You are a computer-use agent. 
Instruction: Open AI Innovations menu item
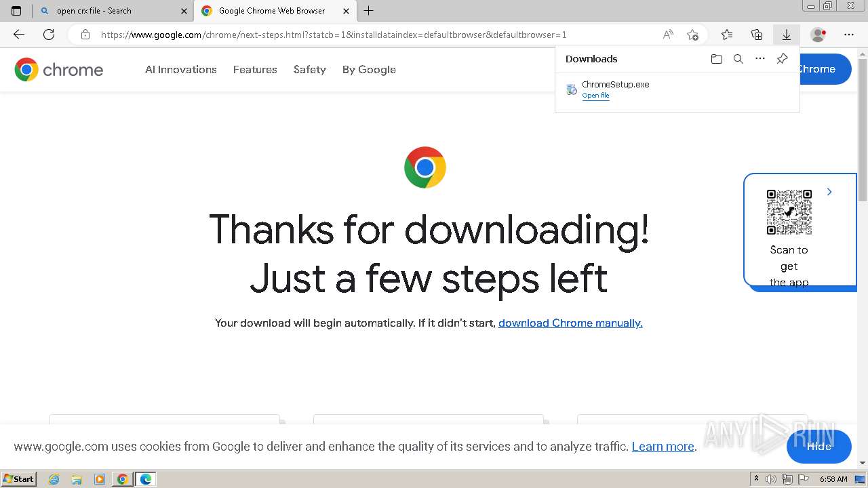[181, 69]
